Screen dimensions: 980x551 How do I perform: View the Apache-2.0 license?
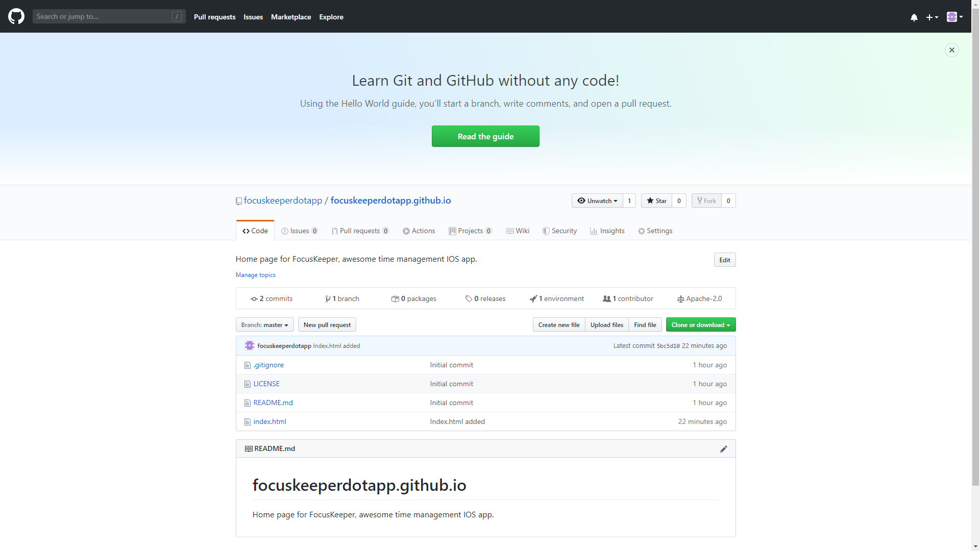tap(699, 299)
